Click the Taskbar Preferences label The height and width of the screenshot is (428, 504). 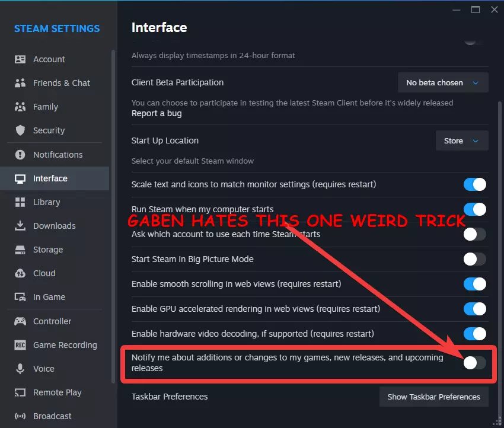click(x=170, y=397)
